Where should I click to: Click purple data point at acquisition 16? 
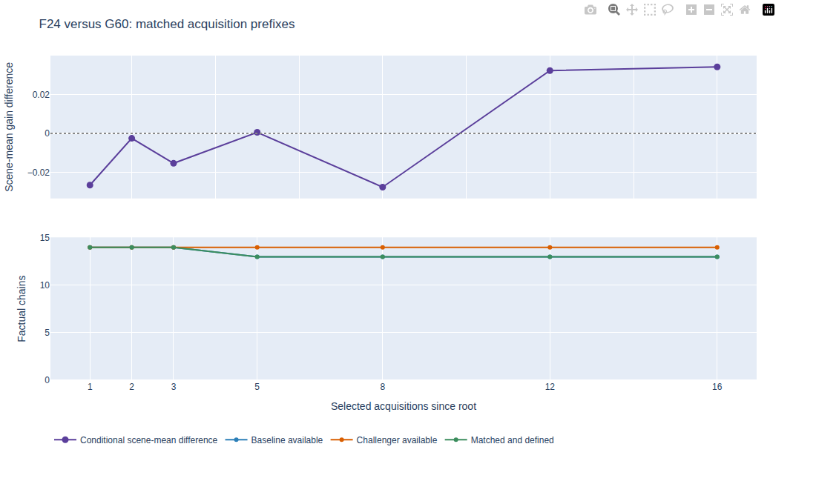pos(717,67)
